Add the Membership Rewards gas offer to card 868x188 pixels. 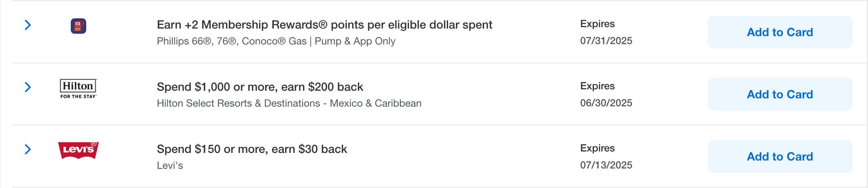click(780, 32)
